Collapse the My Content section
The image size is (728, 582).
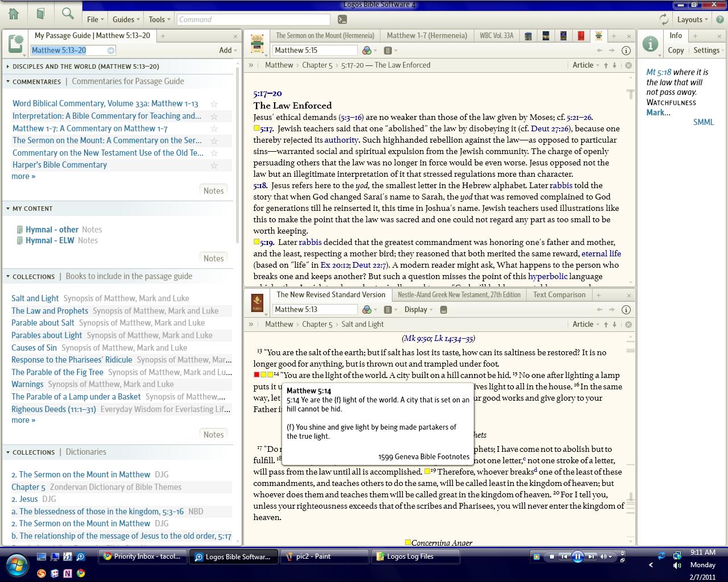(x=8, y=209)
